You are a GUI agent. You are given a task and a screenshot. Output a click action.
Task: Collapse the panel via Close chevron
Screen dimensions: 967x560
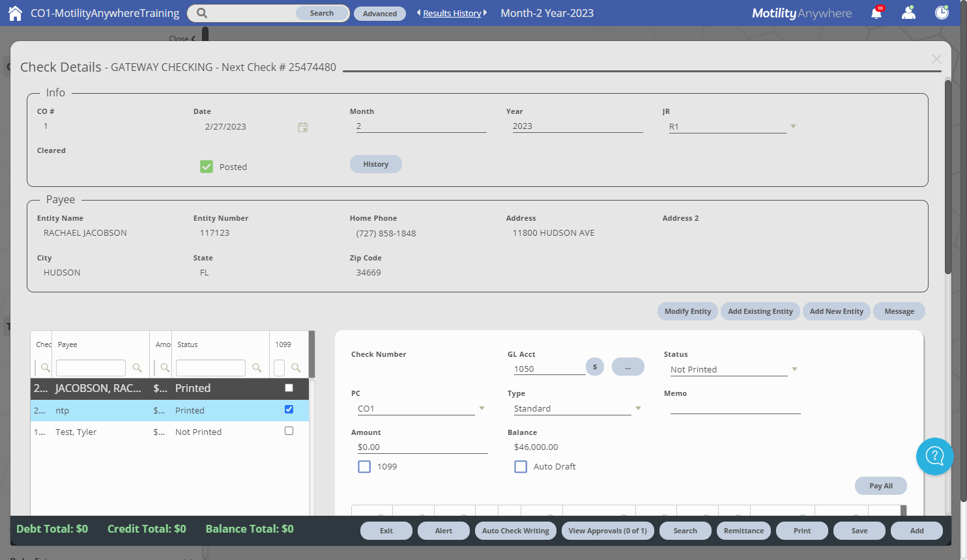184,38
